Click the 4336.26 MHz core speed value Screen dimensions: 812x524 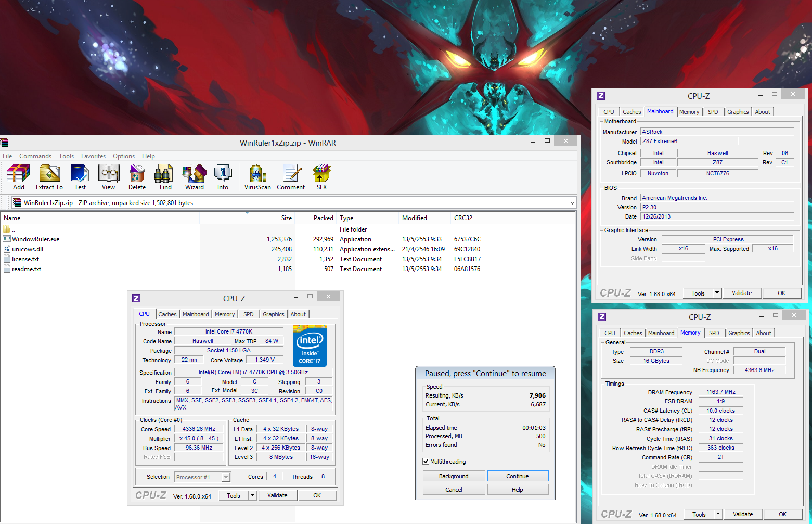click(x=199, y=429)
